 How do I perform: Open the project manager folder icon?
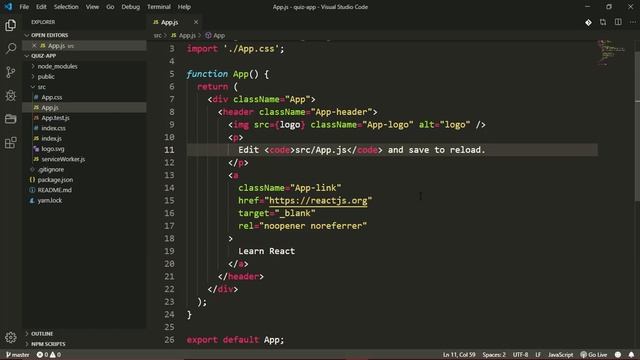(x=11, y=119)
